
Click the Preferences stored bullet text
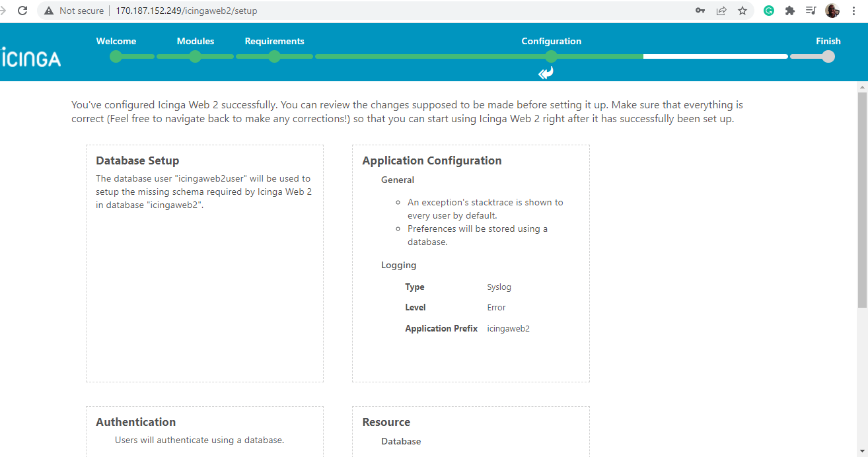(478, 235)
